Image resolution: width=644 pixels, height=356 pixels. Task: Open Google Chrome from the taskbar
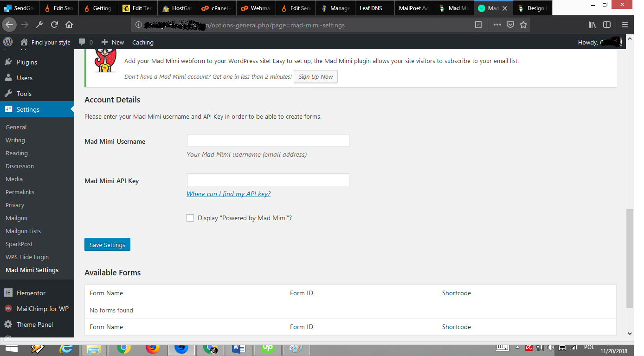(123, 349)
